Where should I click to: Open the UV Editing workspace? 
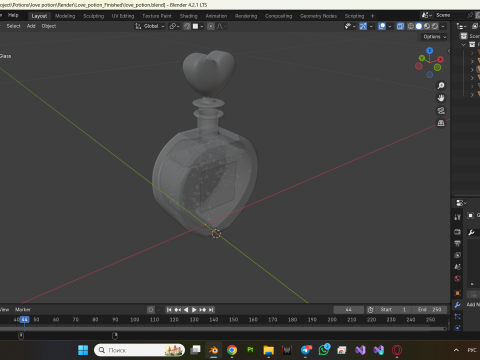click(123, 16)
